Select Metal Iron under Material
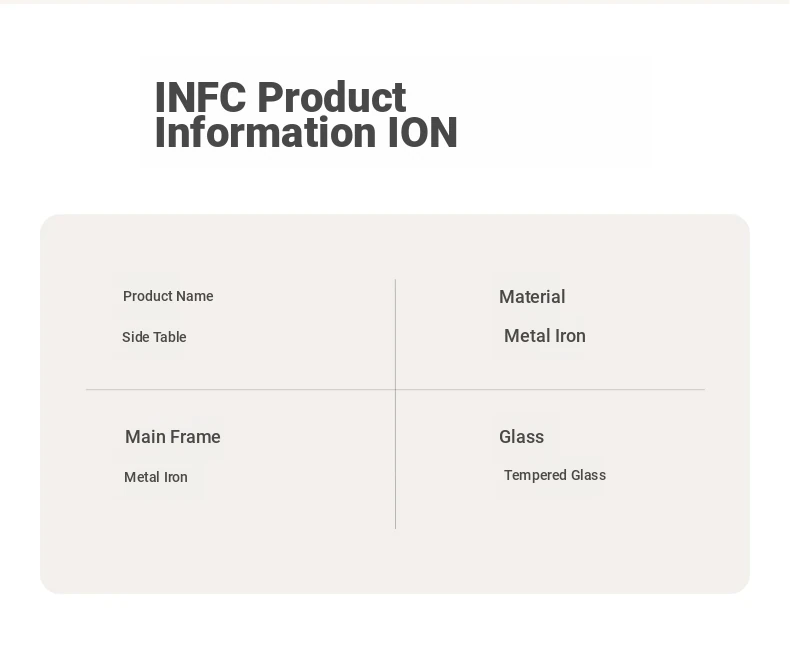Viewport: 790px width, 650px height. coord(545,336)
